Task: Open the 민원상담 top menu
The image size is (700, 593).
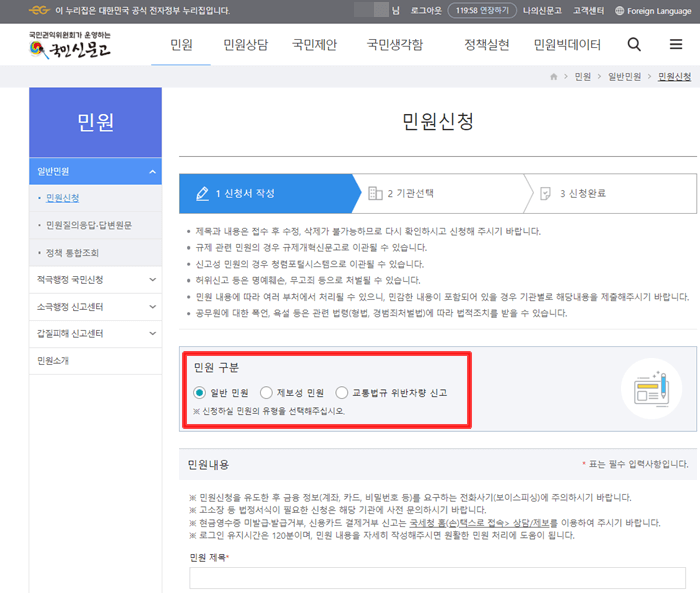Action: click(x=246, y=45)
